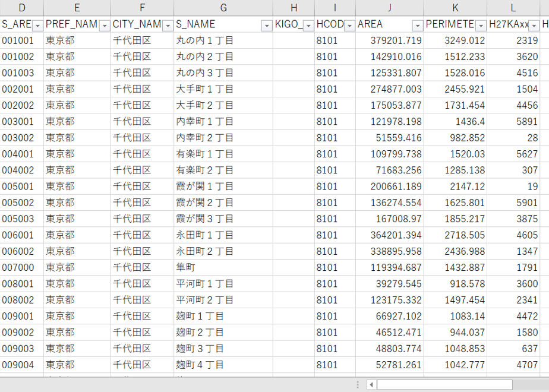Image resolution: width=549 pixels, height=392 pixels.
Task: Select column E header
Action: point(77,8)
